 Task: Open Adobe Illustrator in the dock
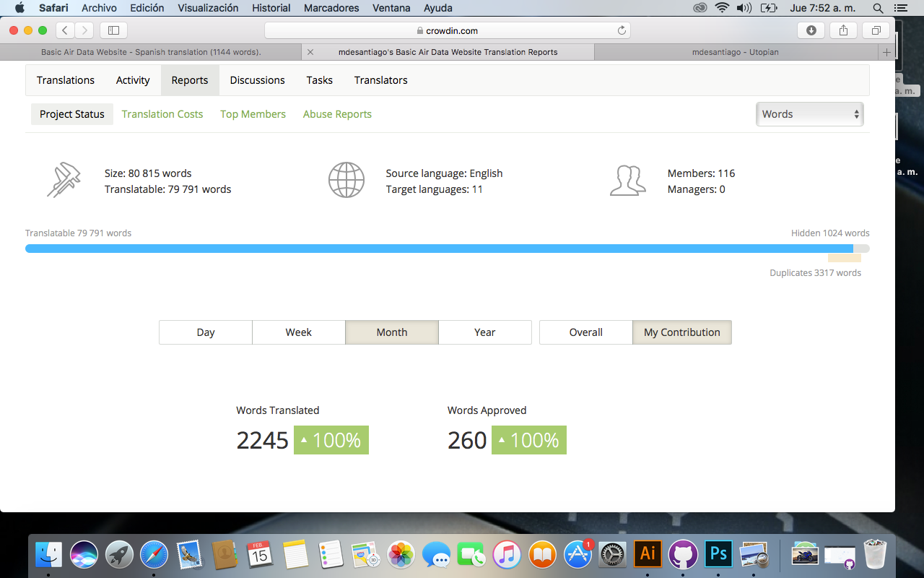point(648,554)
